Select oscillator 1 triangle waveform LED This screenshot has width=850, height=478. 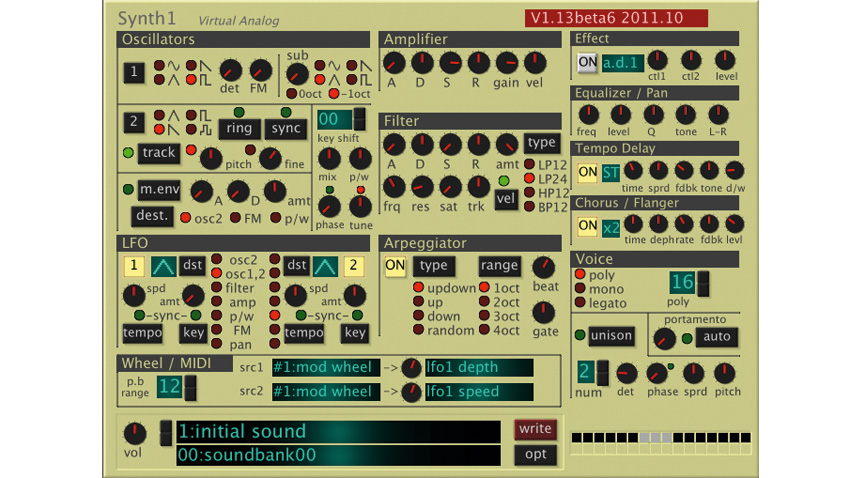pos(159,80)
